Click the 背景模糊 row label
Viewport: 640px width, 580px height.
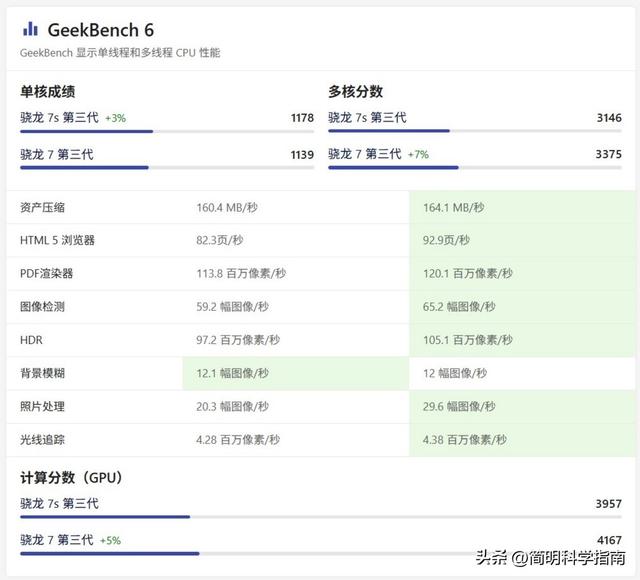[x=42, y=373]
